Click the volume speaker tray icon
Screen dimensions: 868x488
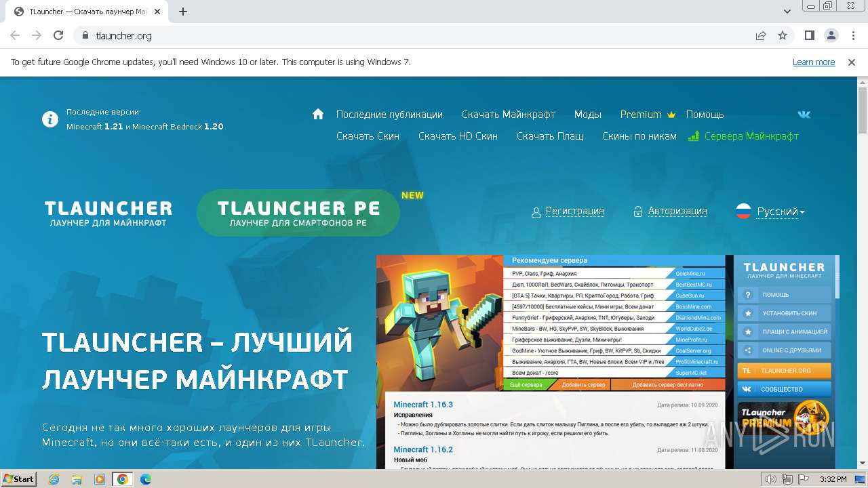770,479
